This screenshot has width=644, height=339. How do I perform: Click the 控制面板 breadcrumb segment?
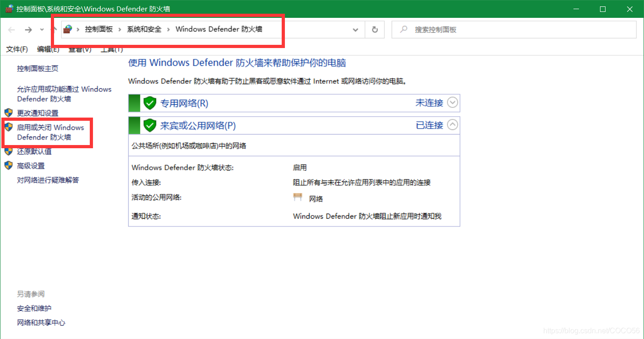click(x=98, y=29)
